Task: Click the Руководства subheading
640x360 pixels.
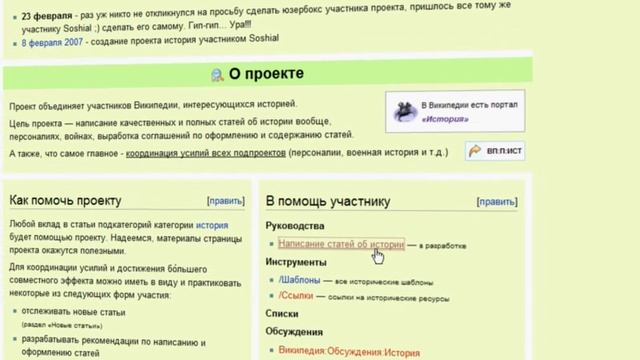Action: tap(295, 226)
